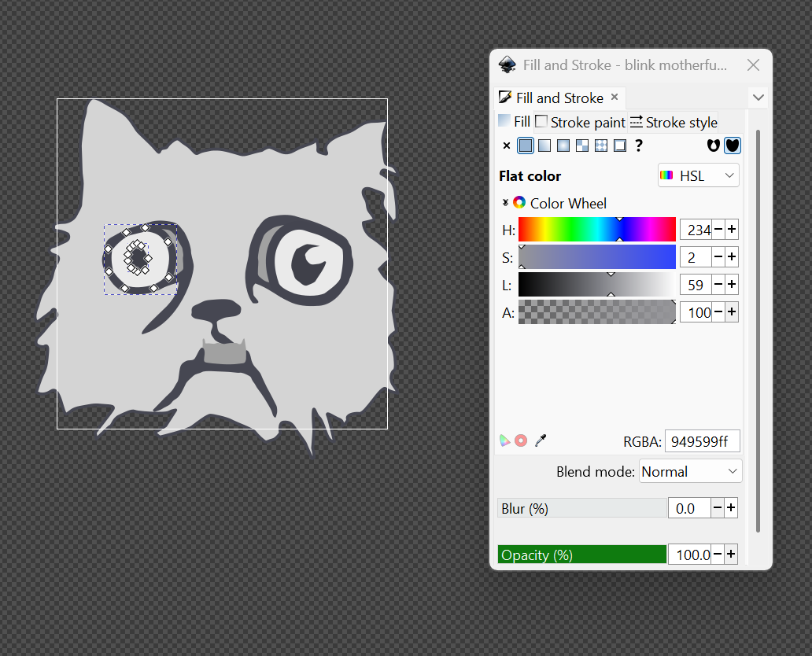Click the unset paint question mark icon

[x=639, y=146]
